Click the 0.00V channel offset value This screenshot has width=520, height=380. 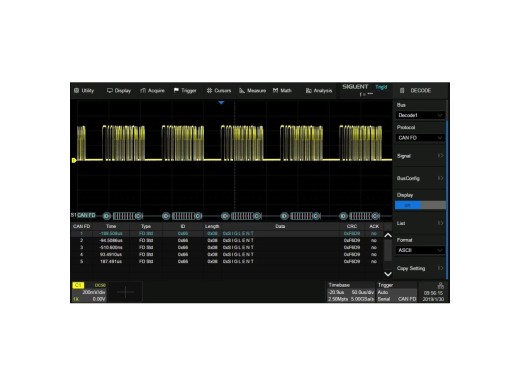(x=99, y=299)
